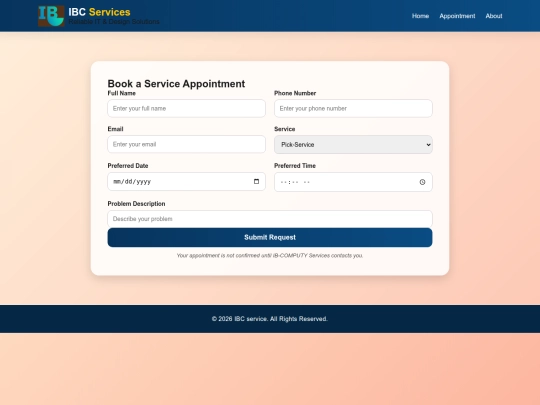540x405 pixels.
Task: Open the calendar picker in Preferred Date
Action: pyautogui.click(x=256, y=181)
